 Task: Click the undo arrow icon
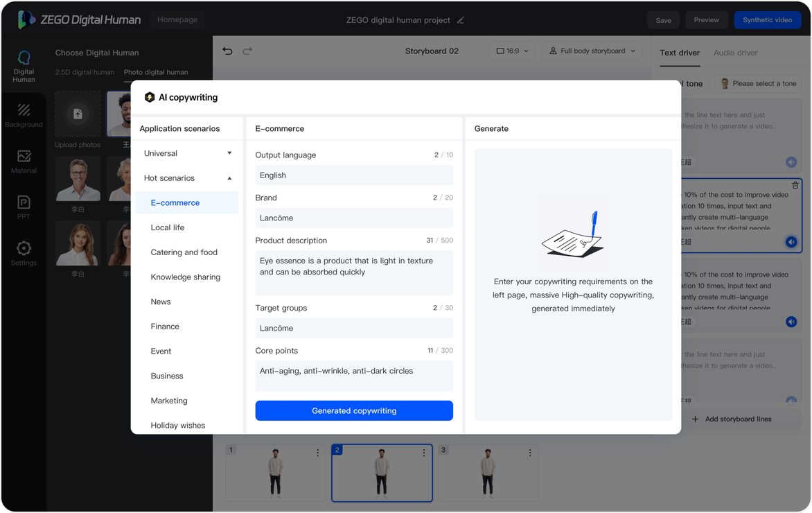tap(227, 51)
